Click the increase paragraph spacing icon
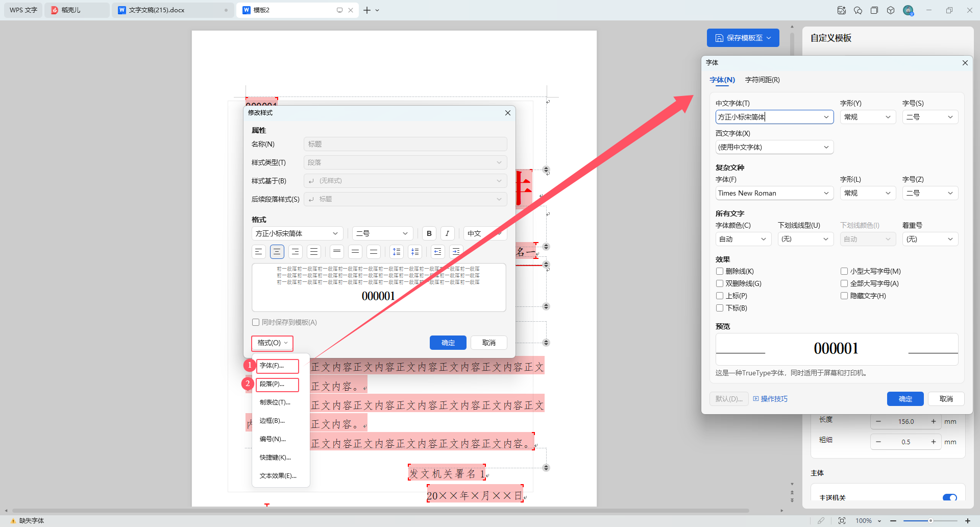 pyautogui.click(x=397, y=252)
